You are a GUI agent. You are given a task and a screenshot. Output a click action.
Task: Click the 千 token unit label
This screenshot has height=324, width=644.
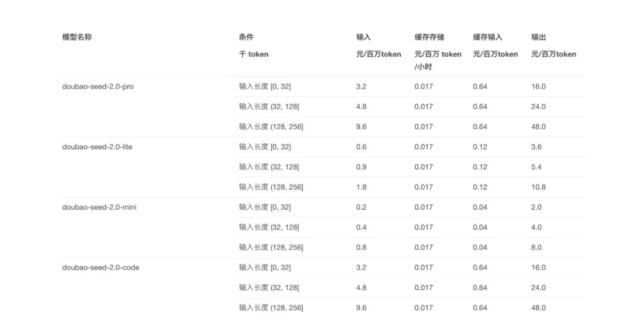pos(253,54)
